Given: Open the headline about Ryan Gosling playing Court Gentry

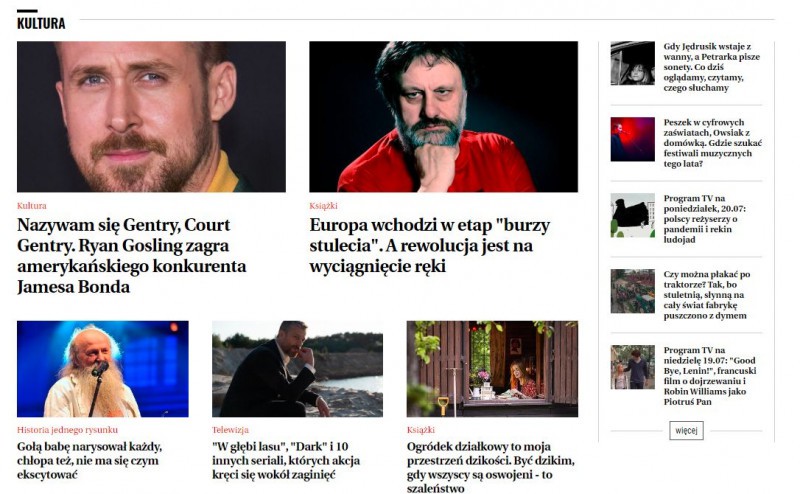Looking at the screenshot, I should [x=132, y=256].
